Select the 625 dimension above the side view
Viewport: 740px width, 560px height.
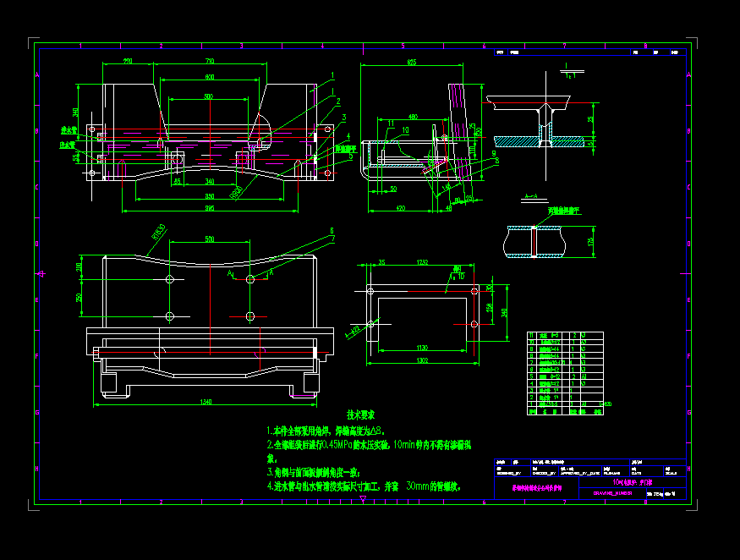(412, 62)
